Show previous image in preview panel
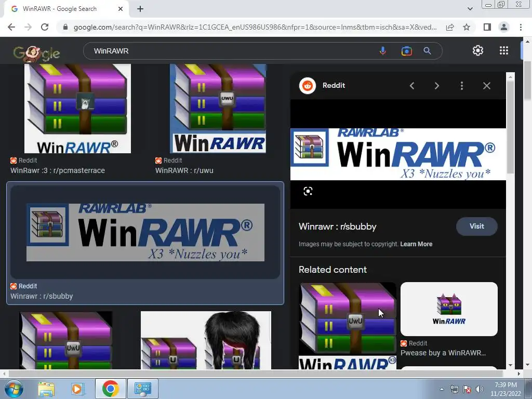The image size is (532, 399). tap(412, 86)
